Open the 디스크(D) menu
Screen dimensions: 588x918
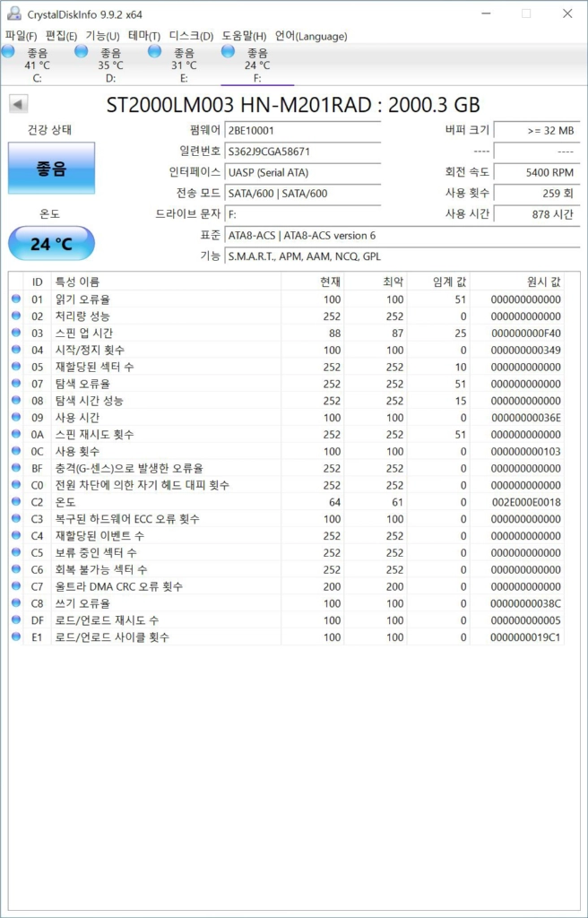coord(191,36)
